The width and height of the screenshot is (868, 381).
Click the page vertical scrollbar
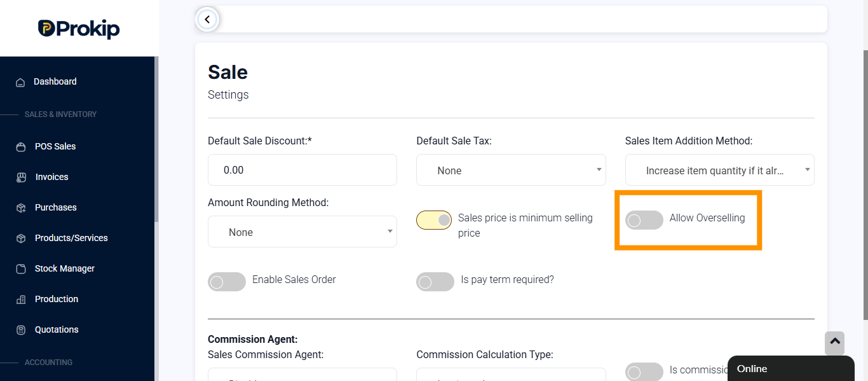click(865, 184)
